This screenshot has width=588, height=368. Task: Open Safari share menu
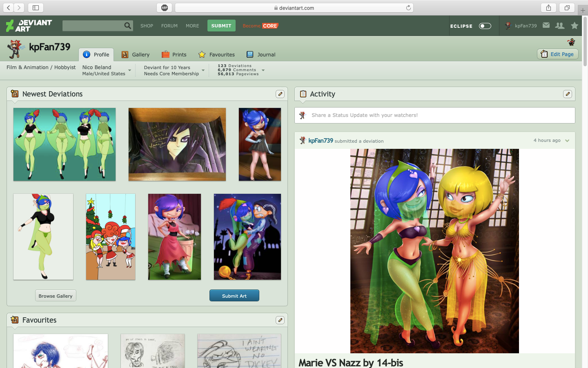click(x=548, y=8)
